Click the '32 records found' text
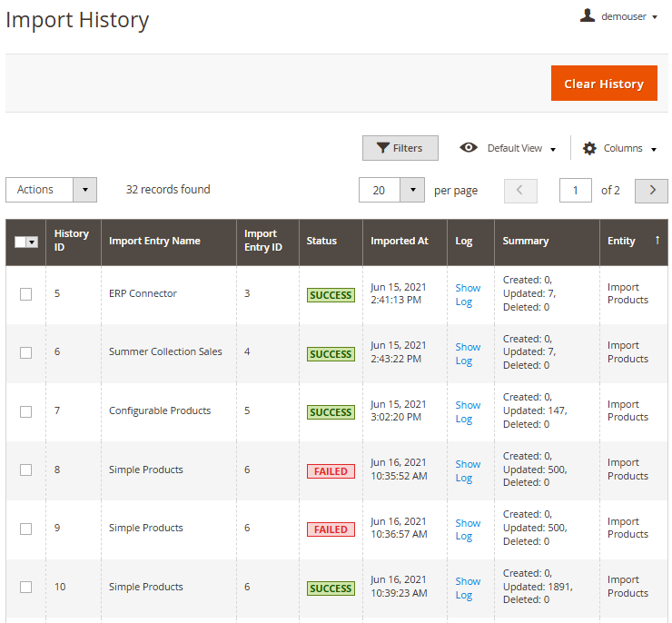 pos(168,190)
